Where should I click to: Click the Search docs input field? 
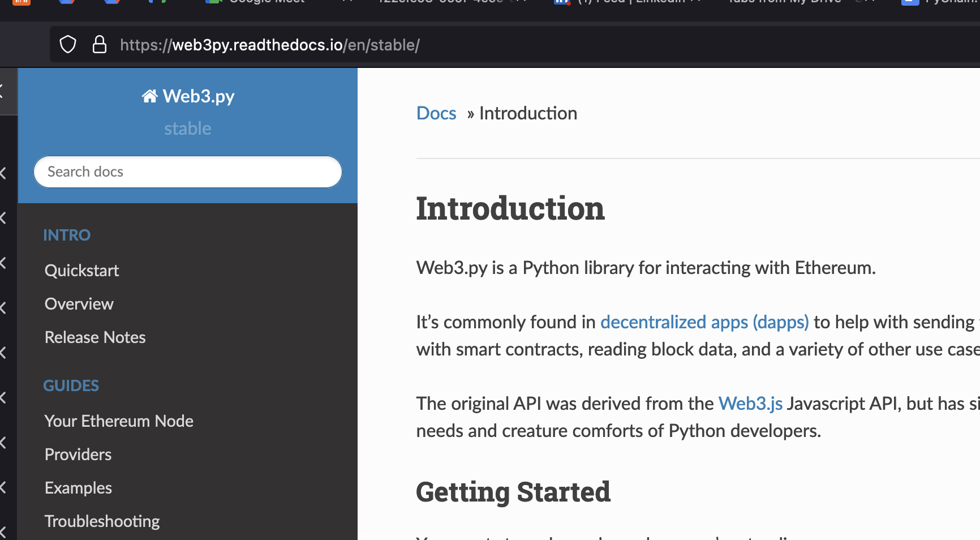point(187,172)
